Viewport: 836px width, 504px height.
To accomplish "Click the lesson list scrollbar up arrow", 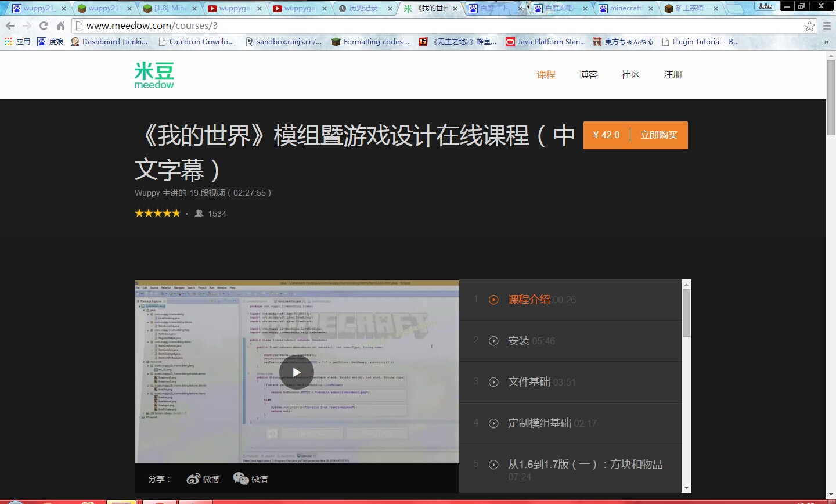I will point(686,284).
